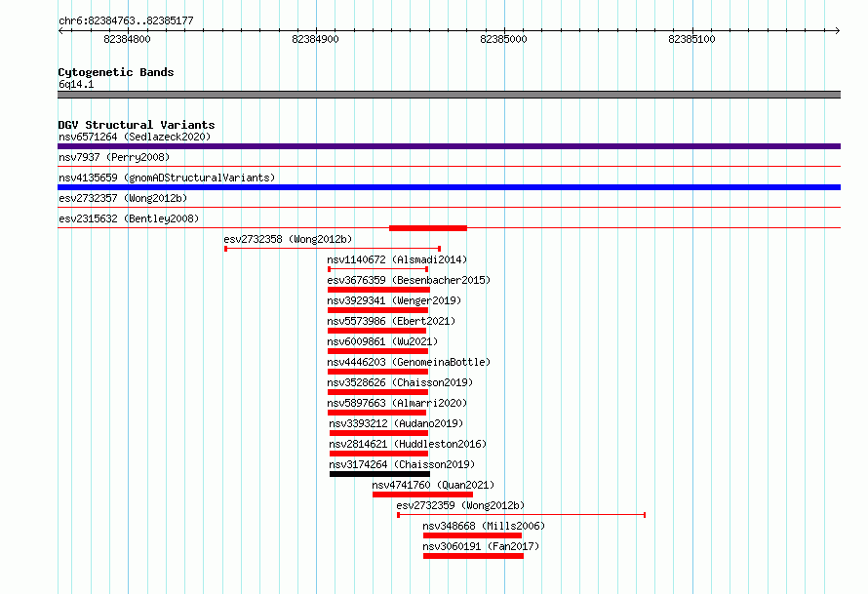Open nsv5573986 (Ebert2021) label

point(391,321)
